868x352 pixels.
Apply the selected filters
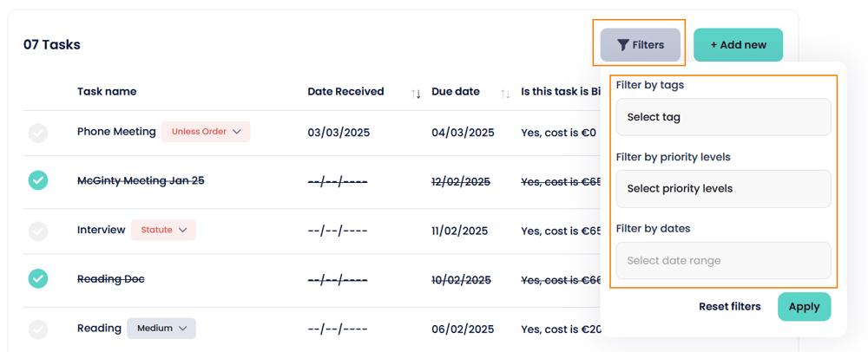pos(804,306)
